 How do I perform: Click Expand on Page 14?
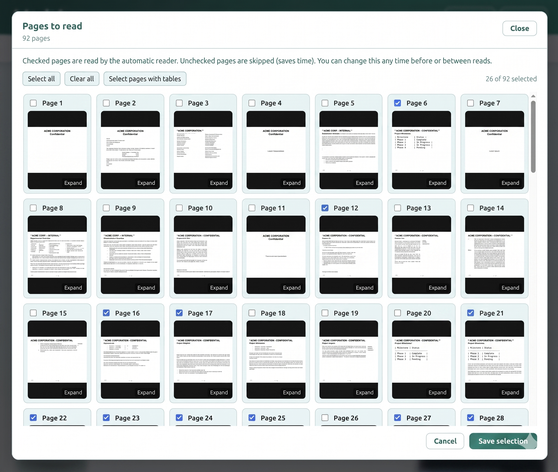click(x=510, y=288)
